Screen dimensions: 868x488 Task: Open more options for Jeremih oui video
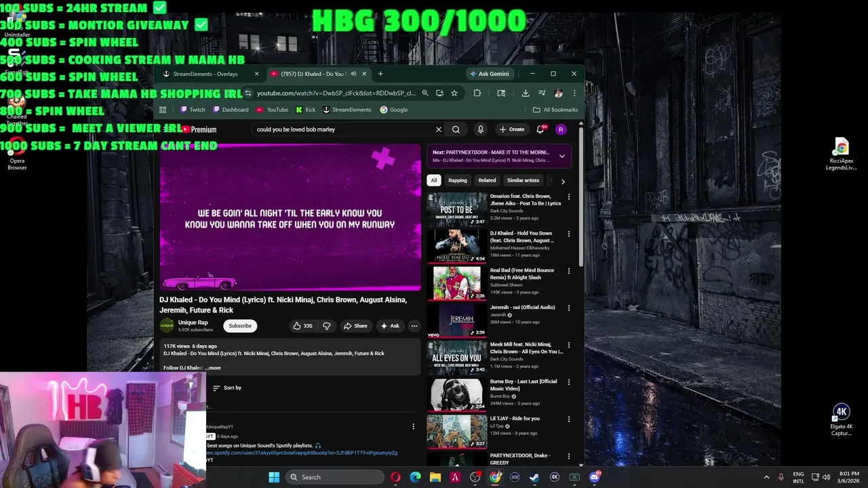pos(568,308)
